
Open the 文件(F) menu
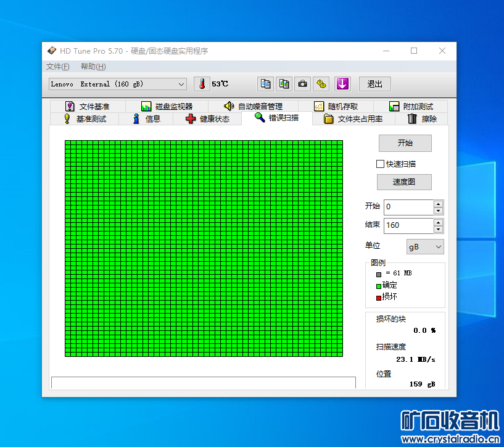pos(58,67)
